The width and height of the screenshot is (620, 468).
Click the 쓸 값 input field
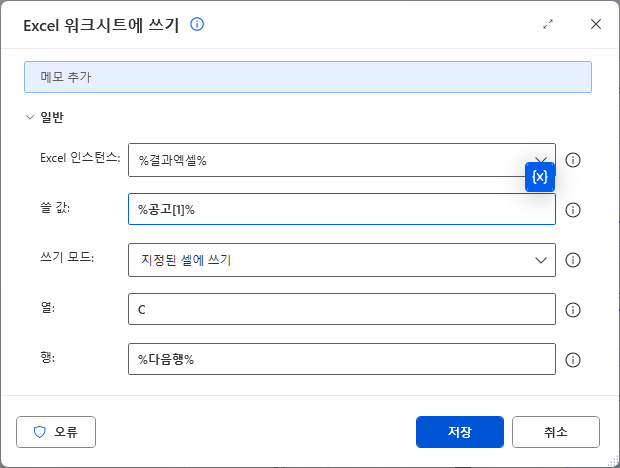coord(342,209)
